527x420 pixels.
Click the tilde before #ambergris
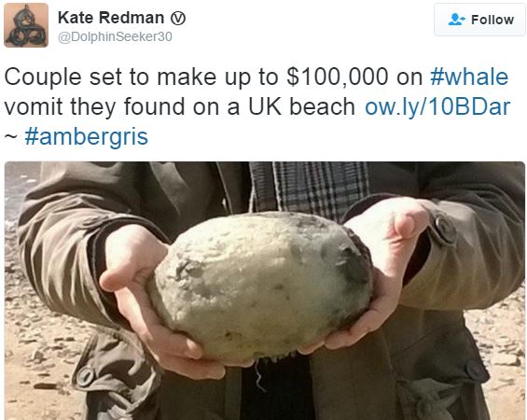coord(11,137)
